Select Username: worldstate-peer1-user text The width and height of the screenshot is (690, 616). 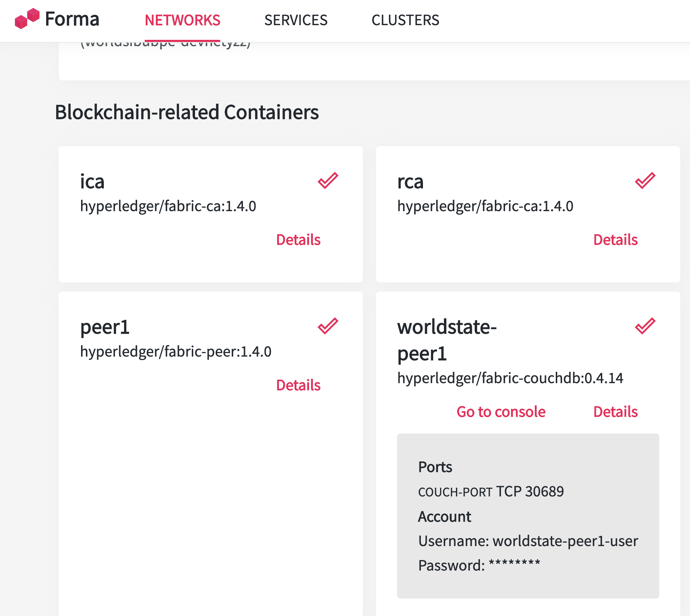pos(528,541)
